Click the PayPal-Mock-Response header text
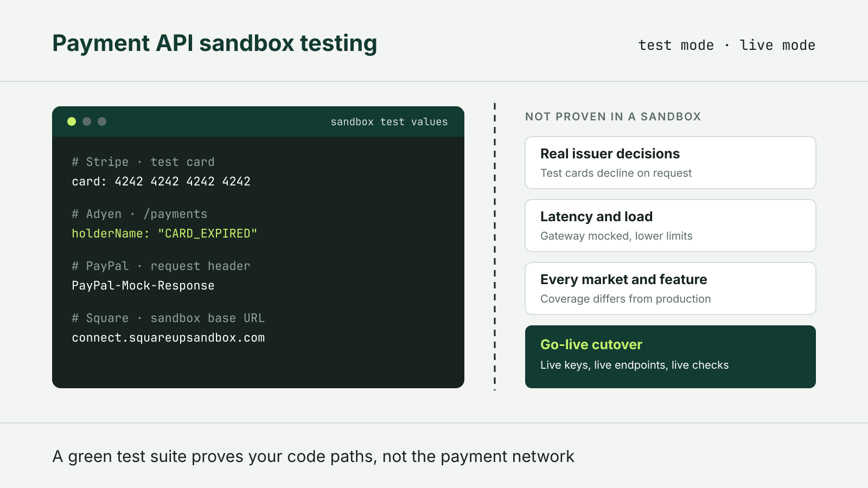Viewport: 868px width, 488px height. coord(143,286)
